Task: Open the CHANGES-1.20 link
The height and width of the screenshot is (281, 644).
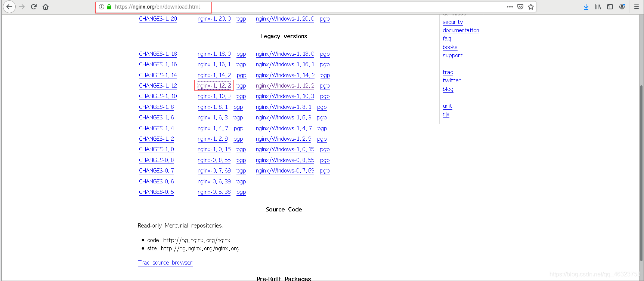Action: (x=158, y=19)
